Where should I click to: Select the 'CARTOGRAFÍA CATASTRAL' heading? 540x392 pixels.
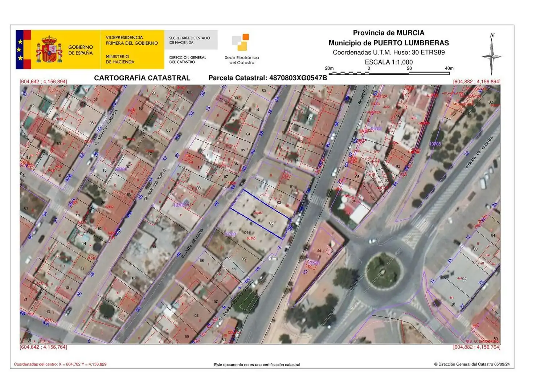point(142,78)
